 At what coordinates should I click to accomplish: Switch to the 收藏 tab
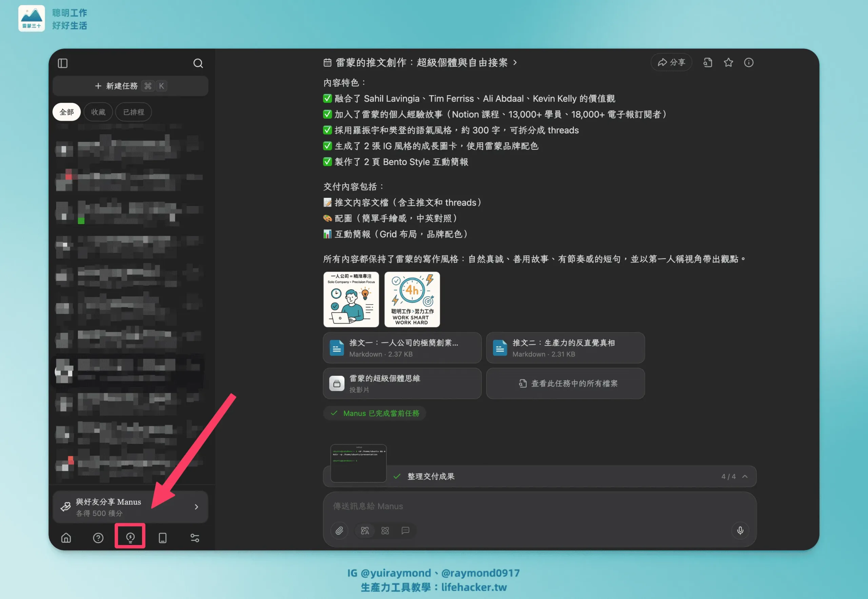(98, 112)
